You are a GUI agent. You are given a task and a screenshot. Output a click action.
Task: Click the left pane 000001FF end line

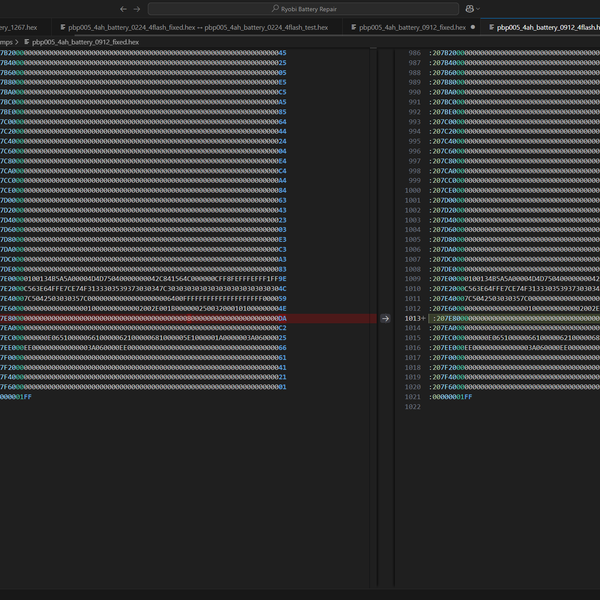click(16, 397)
